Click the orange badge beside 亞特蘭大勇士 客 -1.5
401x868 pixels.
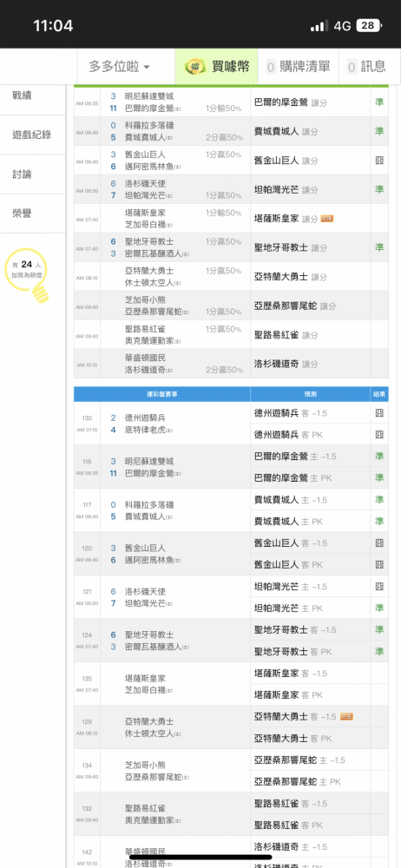[x=346, y=716]
